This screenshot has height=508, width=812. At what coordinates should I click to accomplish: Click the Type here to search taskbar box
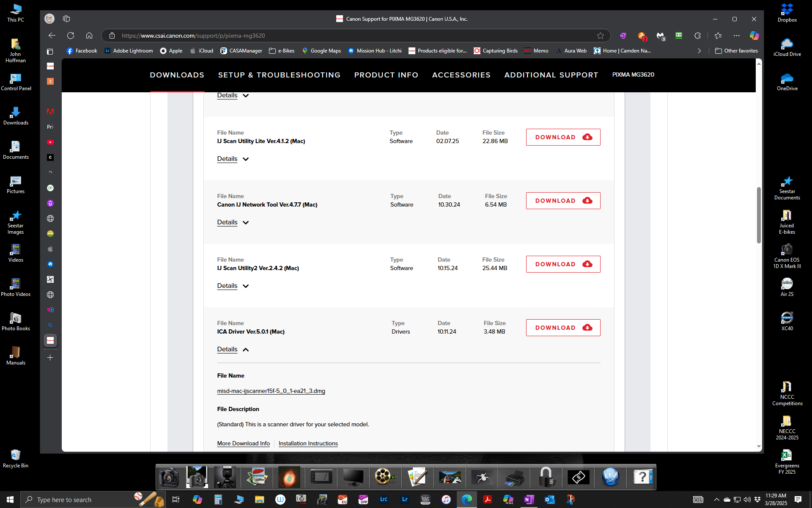[93, 500]
